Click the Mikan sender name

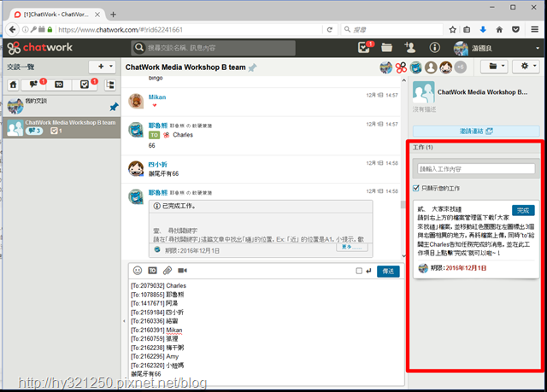157,97
